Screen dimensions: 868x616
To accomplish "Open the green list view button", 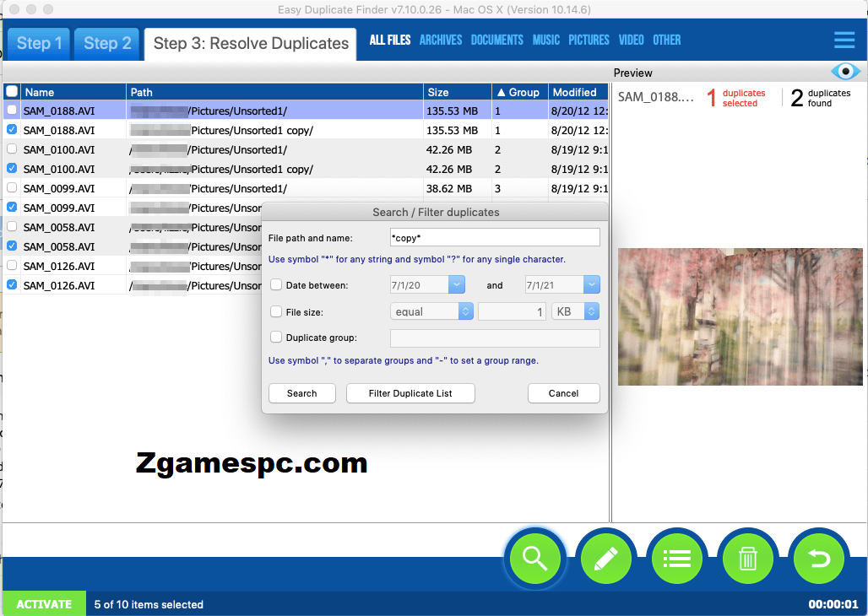I will [x=676, y=559].
